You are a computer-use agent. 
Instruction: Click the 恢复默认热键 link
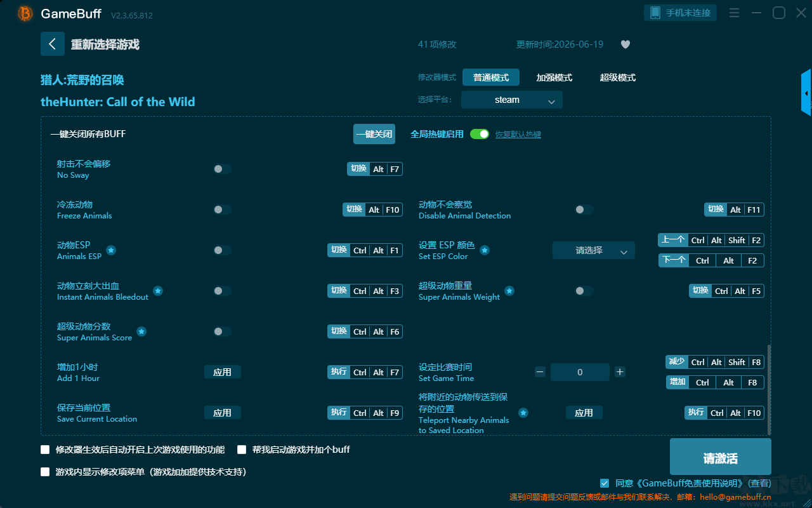[x=518, y=135]
